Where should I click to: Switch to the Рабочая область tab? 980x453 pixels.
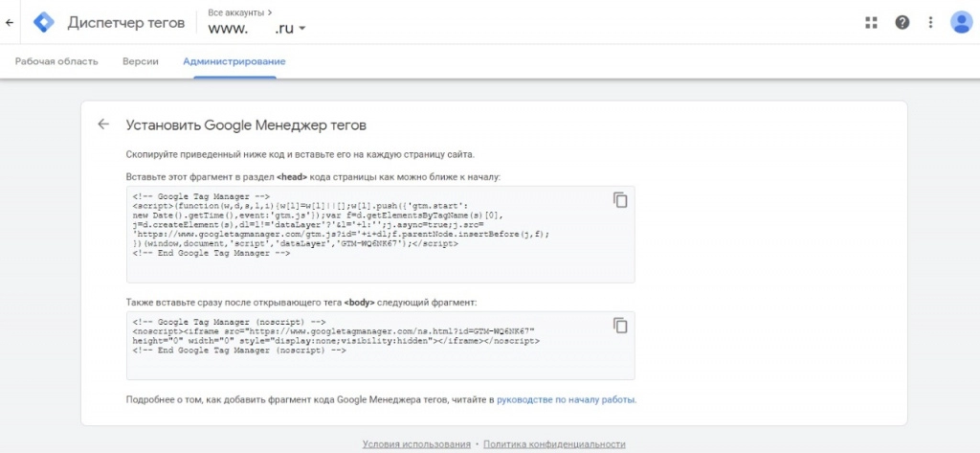pyautogui.click(x=56, y=61)
